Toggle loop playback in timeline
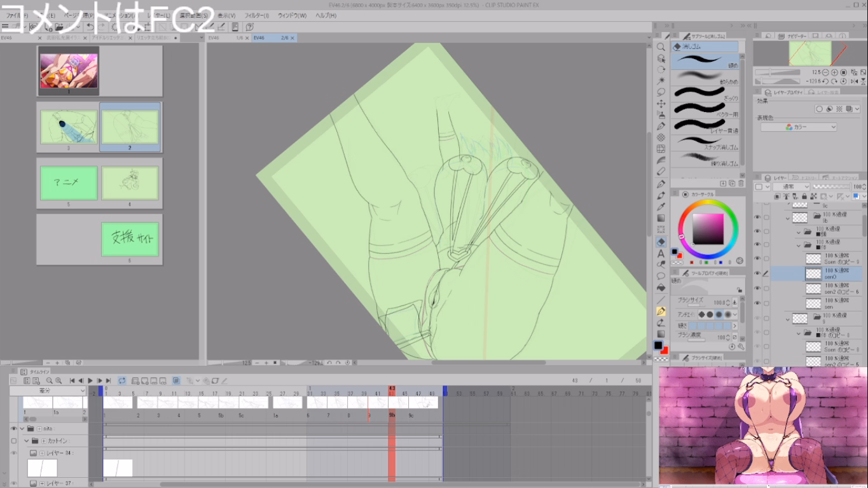This screenshot has height=488, width=868. [121, 380]
